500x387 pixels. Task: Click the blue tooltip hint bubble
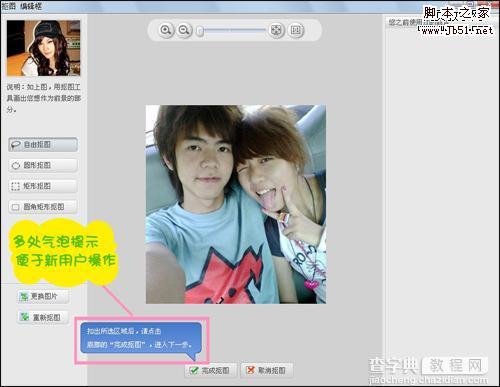141,338
